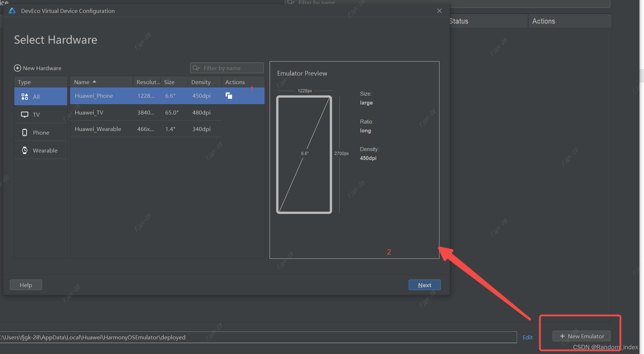Viewport: 644px width, 354px height.
Task: Click the 450dpi density cell
Action: coord(201,96)
